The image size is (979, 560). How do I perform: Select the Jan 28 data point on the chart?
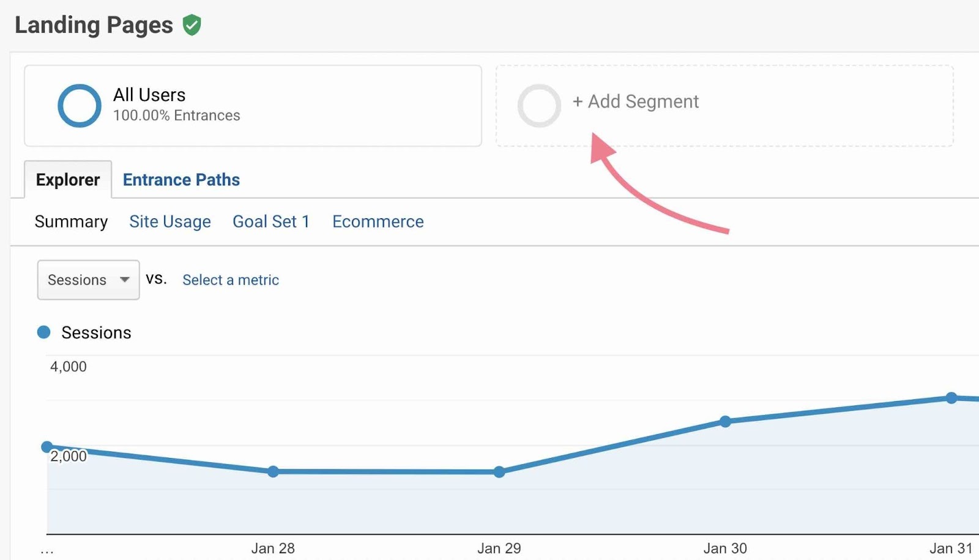coord(273,471)
